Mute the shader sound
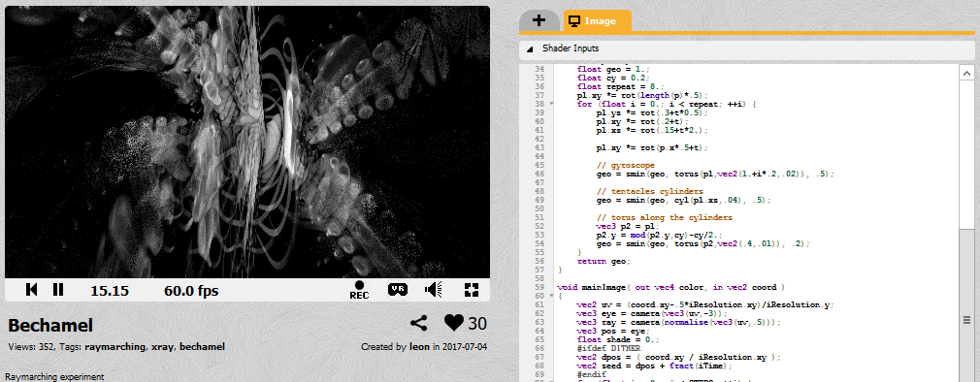Image resolution: width=980 pixels, height=382 pixels. (x=433, y=290)
